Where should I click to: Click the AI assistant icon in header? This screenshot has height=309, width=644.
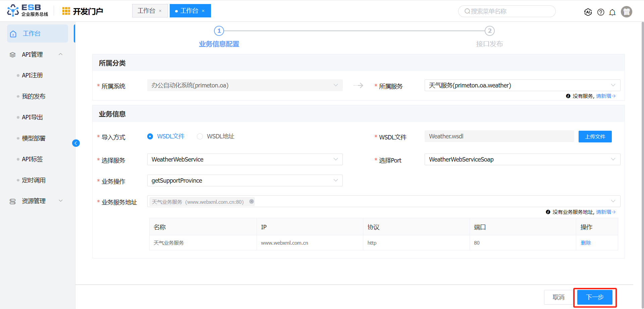[588, 12]
